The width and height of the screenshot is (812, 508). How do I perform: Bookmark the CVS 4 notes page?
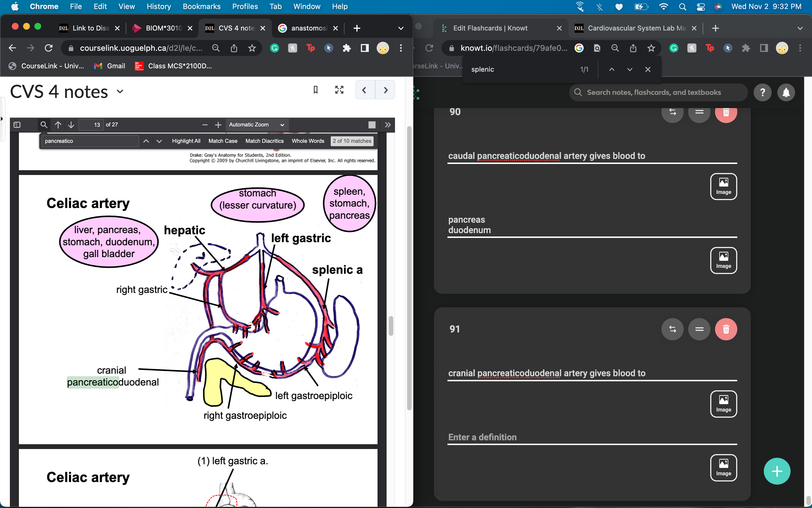(315, 90)
